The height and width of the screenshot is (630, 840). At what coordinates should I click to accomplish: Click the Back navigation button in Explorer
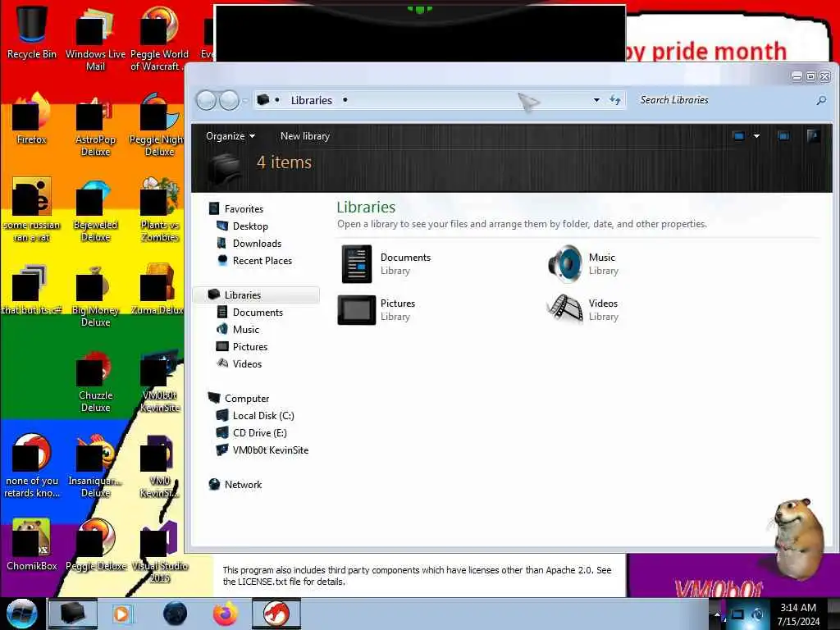coord(206,100)
